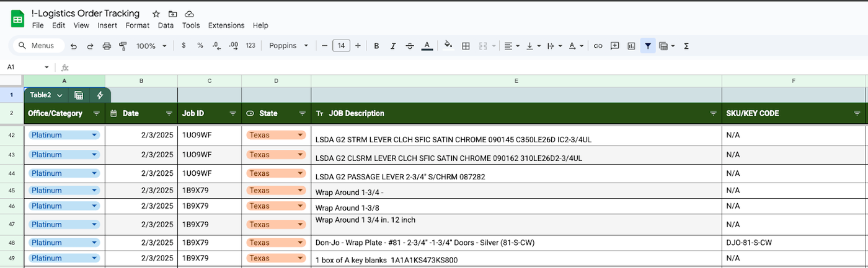The width and height of the screenshot is (868, 268).
Task: Toggle bold formatting
Action: [x=376, y=46]
